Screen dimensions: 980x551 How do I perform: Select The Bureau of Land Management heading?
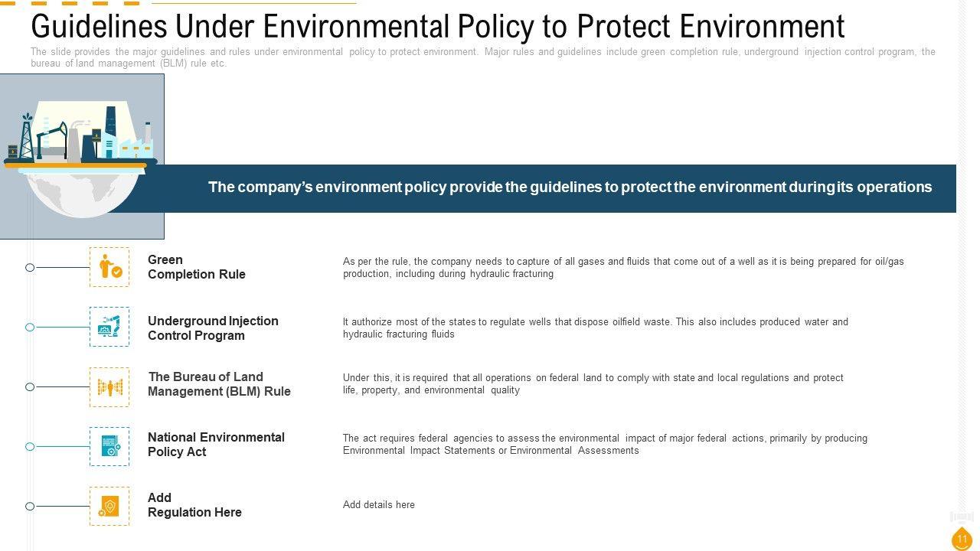tap(219, 384)
